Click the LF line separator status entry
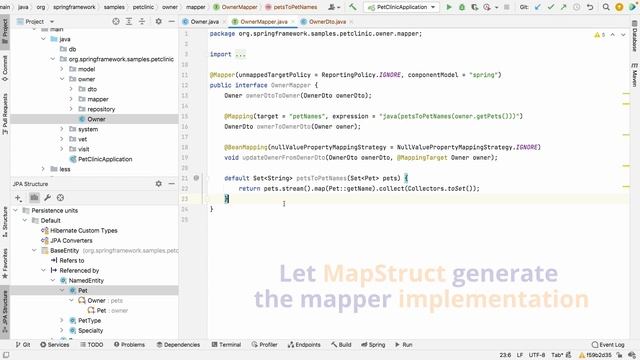 [520, 355]
